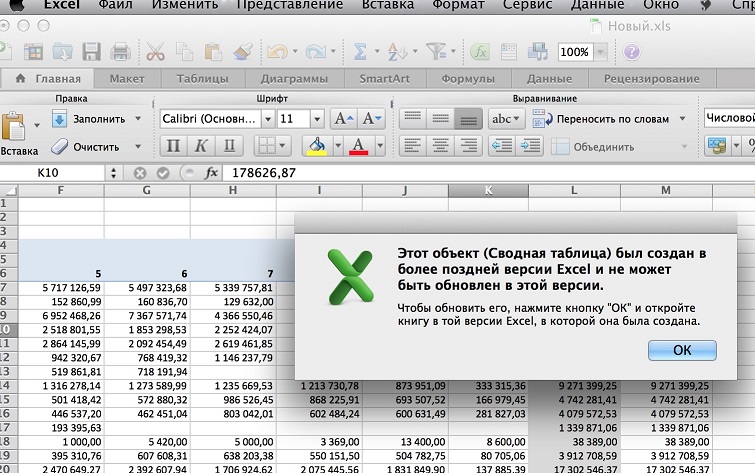
Task: Open the templates gallery icon
Action: 33,52
